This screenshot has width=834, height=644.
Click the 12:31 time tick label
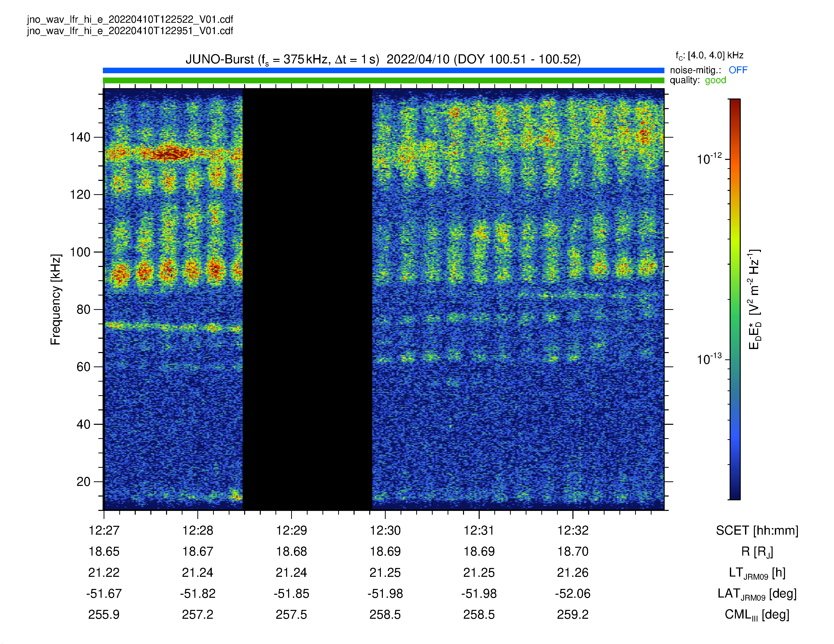(x=479, y=530)
